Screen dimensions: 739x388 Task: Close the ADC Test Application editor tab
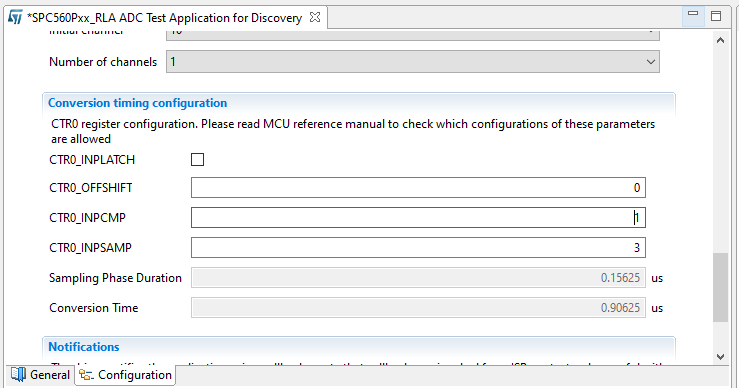click(x=315, y=17)
